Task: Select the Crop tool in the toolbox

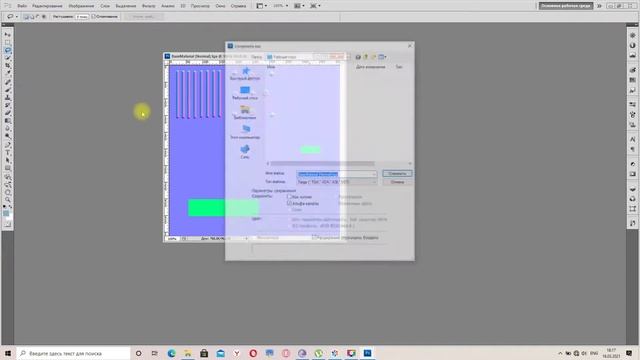Action: coord(8,66)
